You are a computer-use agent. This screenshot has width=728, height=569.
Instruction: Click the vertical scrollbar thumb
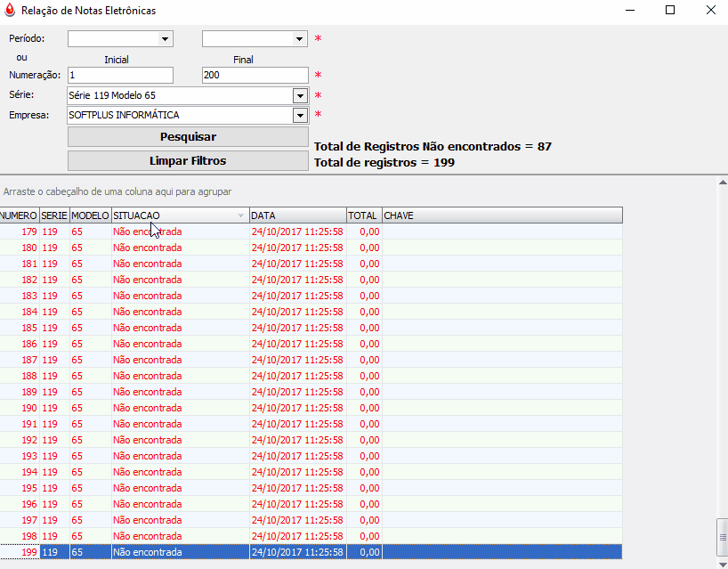pyautogui.click(x=723, y=538)
